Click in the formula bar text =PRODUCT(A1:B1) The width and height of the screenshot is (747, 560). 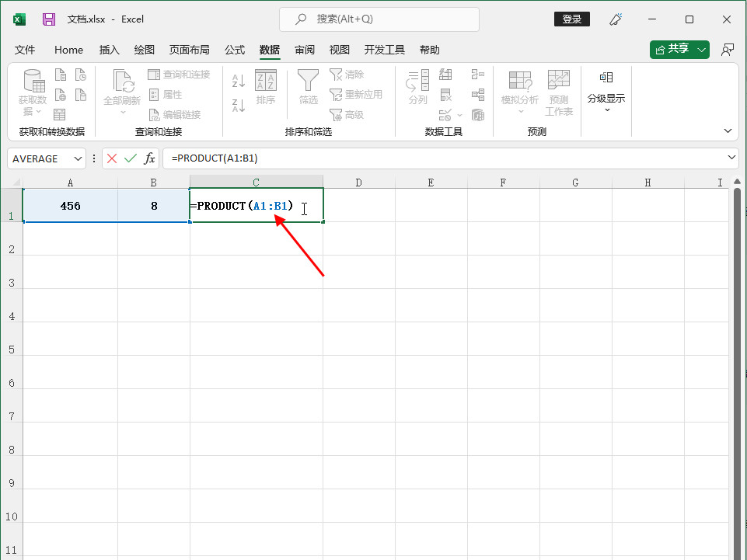[215, 158]
